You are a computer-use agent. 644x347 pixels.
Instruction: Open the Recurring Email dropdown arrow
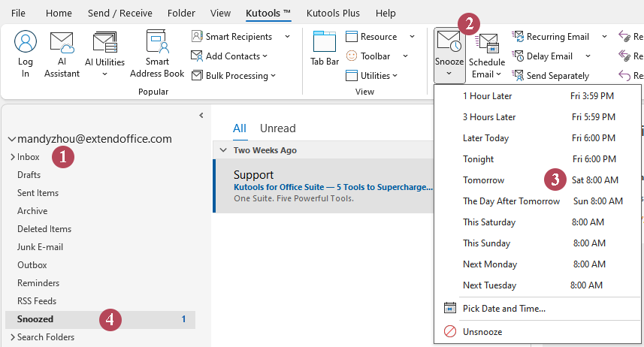pyautogui.click(x=605, y=37)
